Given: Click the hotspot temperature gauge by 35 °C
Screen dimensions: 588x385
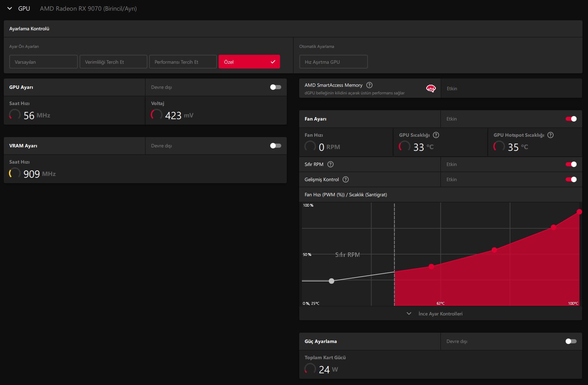Looking at the screenshot, I should (499, 146).
